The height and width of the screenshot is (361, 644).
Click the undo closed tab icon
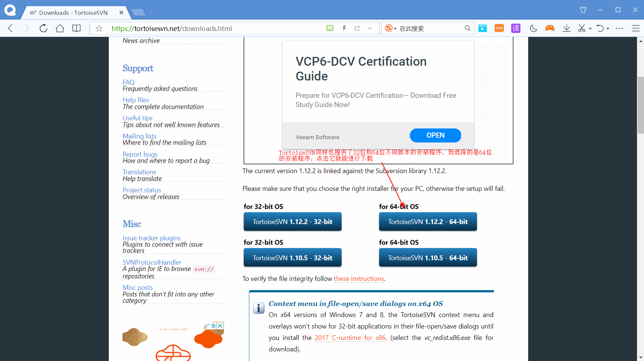600,28
